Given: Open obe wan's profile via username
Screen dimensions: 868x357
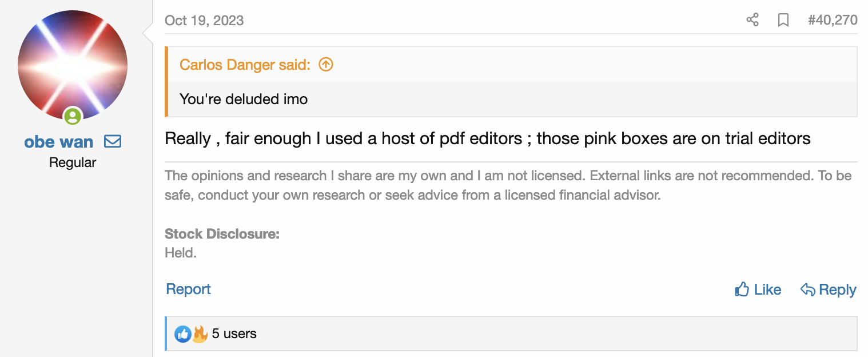Looking at the screenshot, I should tap(59, 141).
